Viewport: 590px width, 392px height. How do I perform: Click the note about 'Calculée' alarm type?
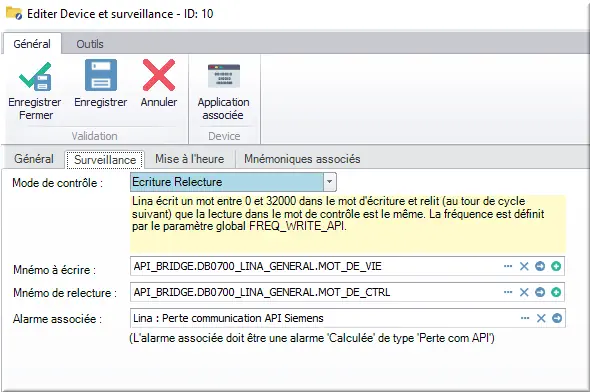tap(312, 338)
